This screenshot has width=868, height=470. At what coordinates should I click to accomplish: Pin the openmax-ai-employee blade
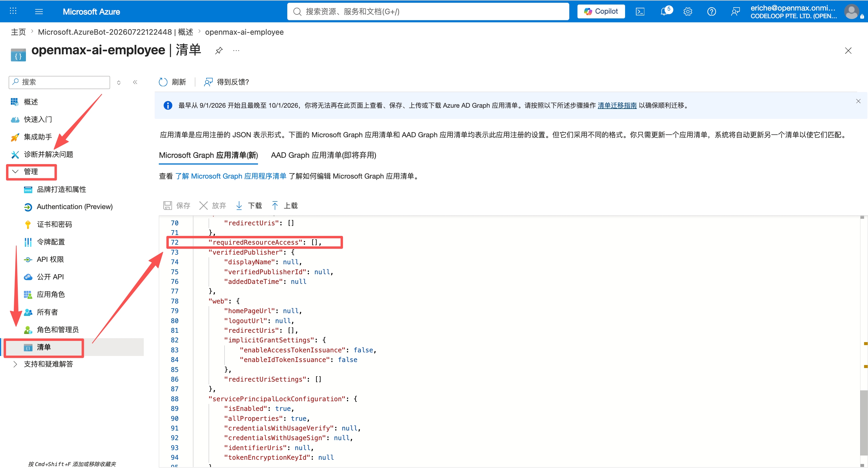219,51
